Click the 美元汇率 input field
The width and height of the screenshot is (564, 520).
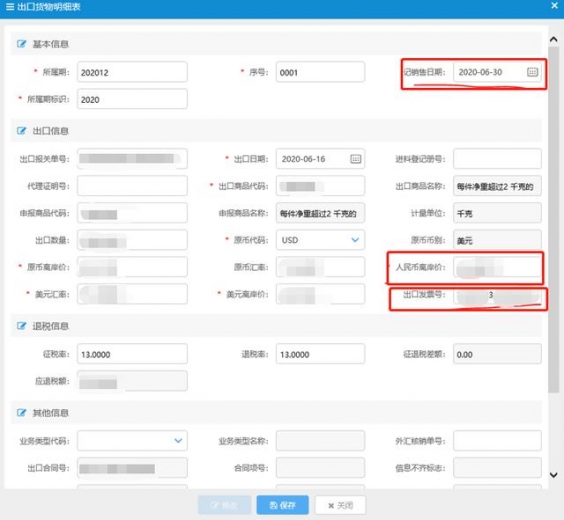click(132, 294)
